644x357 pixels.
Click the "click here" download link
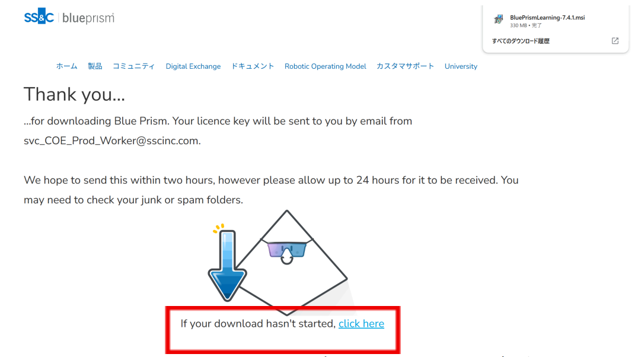point(361,324)
